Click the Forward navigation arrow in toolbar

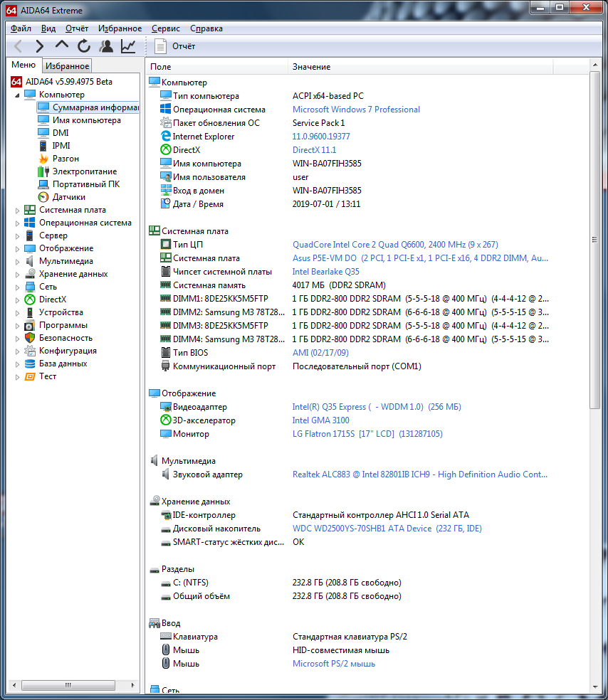coord(40,46)
